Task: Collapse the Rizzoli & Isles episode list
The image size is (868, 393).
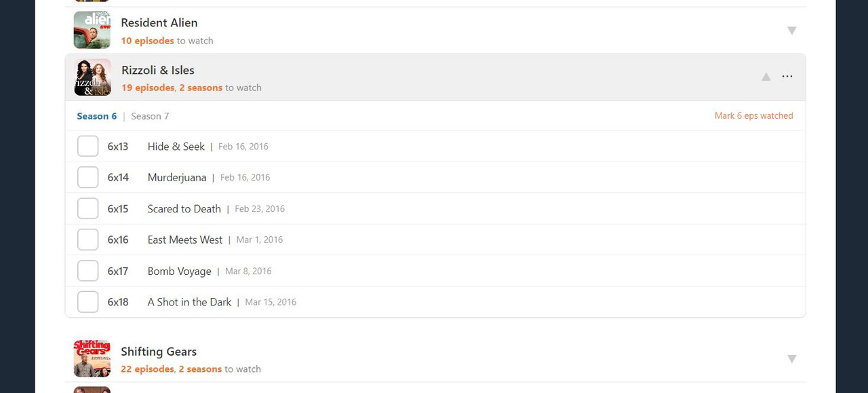Action: [x=766, y=77]
